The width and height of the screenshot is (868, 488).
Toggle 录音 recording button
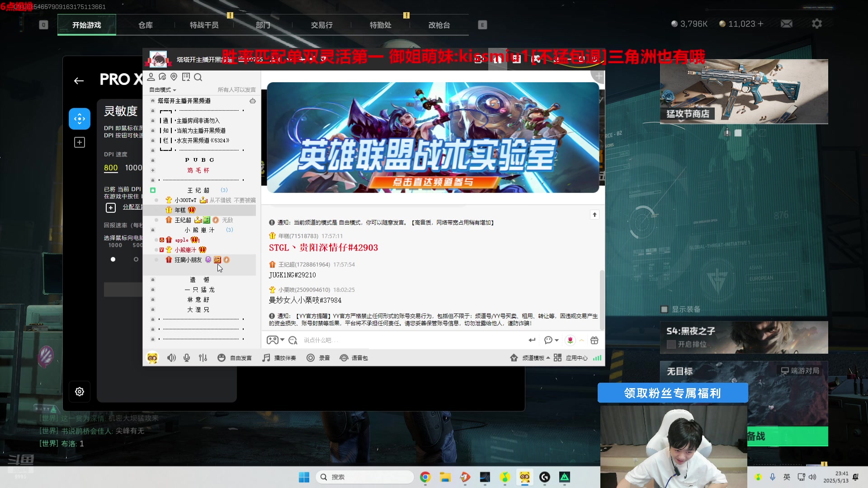pyautogui.click(x=318, y=358)
